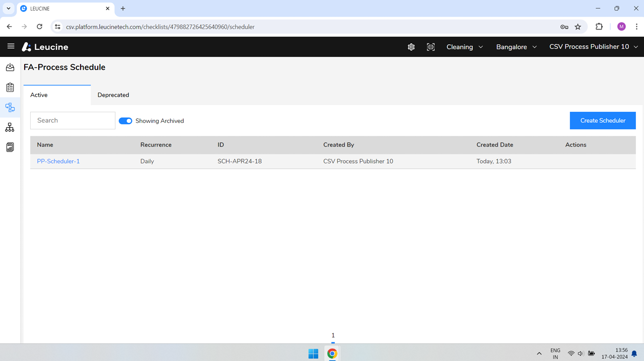Select the process flow icon in sidebar
Viewport: 644px width, 361px height.
[10, 107]
